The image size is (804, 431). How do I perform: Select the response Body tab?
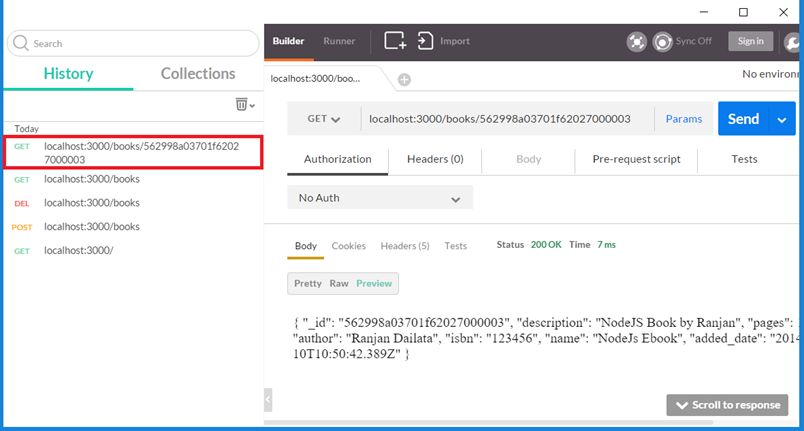tap(306, 246)
